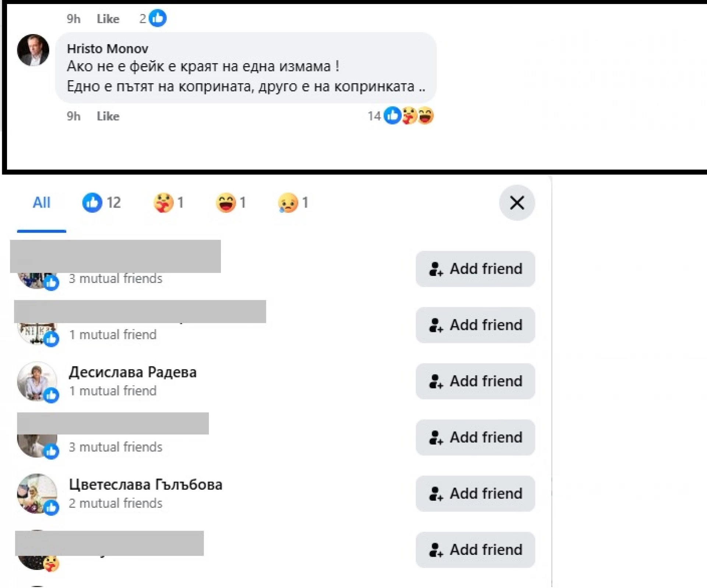Select the Haha laughing emoji tab
Viewport: 707px width, 588px height.
pos(231,203)
